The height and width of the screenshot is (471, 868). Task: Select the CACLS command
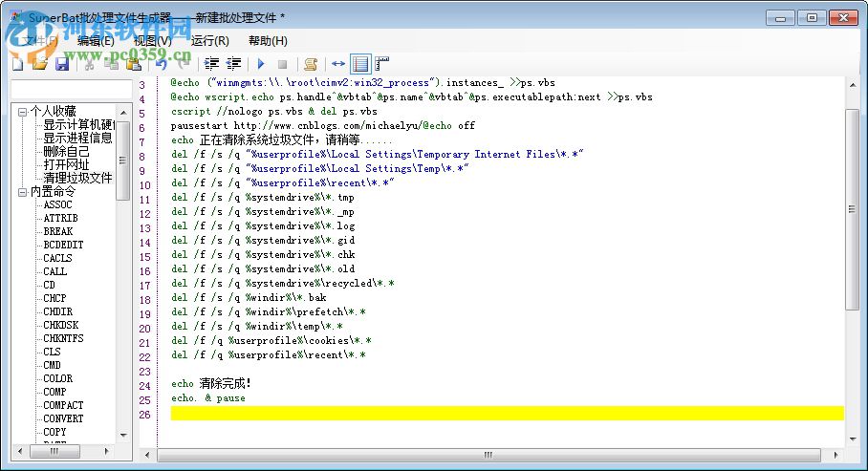click(57, 258)
